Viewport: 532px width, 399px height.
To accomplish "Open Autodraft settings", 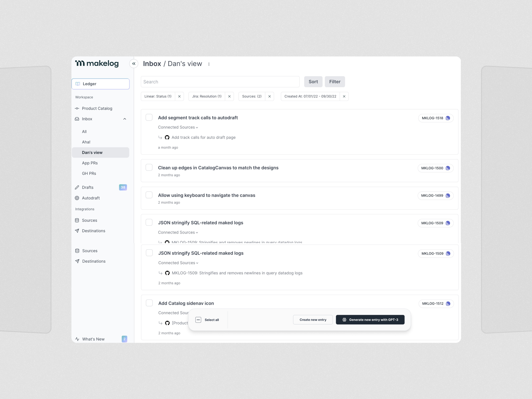I will [90, 198].
